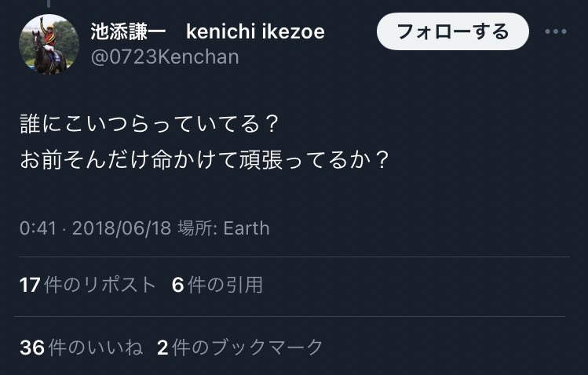Open the 2件のブックマーク bookmarks count
The height and width of the screenshot is (375, 588).
point(240,347)
